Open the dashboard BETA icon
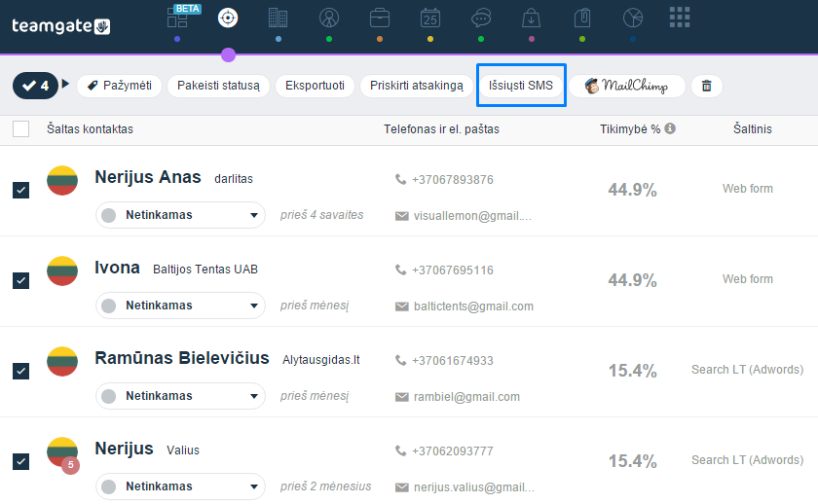This screenshot has height=504, width=818. coord(179,18)
